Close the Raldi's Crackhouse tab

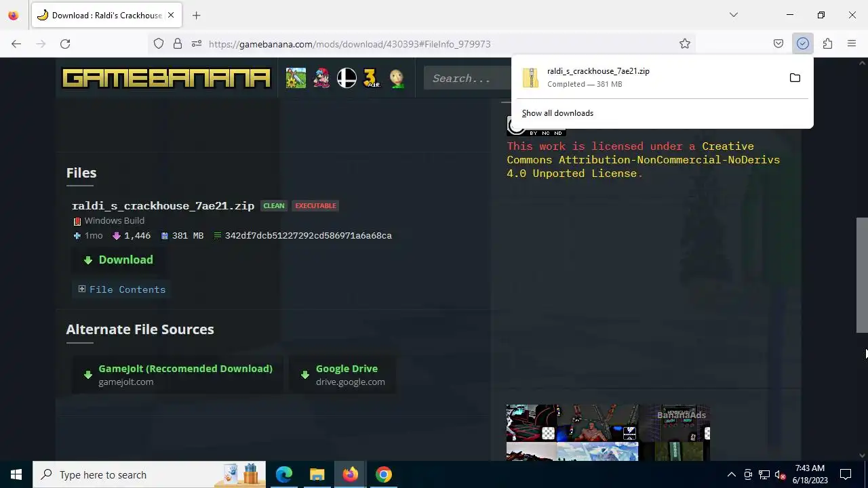171,15
